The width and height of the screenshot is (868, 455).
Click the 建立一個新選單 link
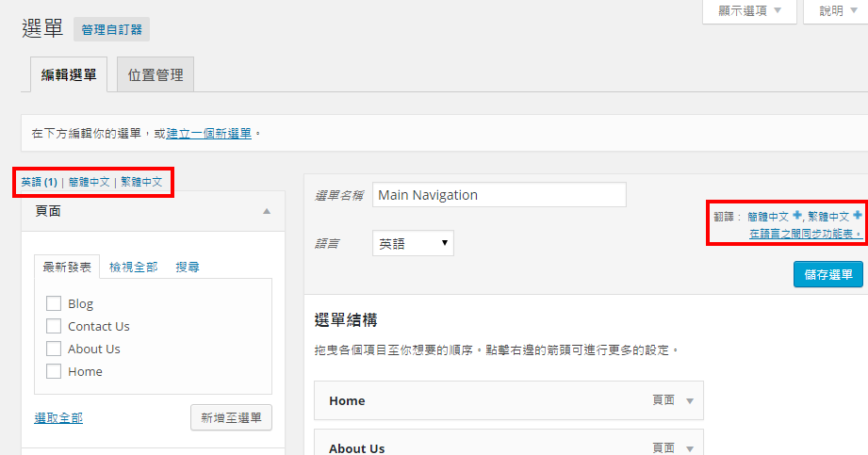tap(209, 134)
